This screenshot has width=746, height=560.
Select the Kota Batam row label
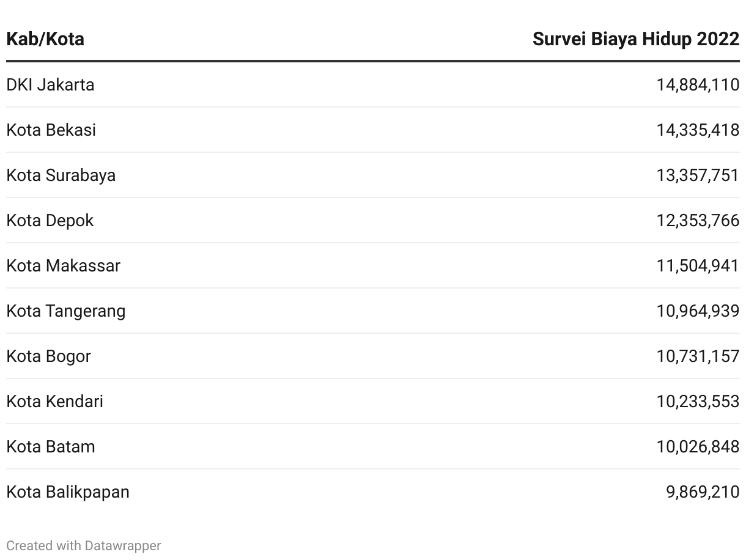51,446
